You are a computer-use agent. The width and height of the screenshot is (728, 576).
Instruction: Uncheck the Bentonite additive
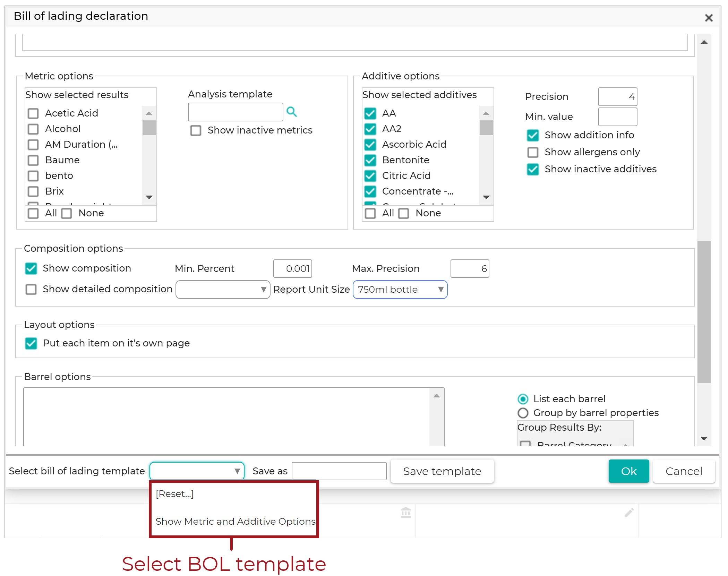pyautogui.click(x=370, y=160)
